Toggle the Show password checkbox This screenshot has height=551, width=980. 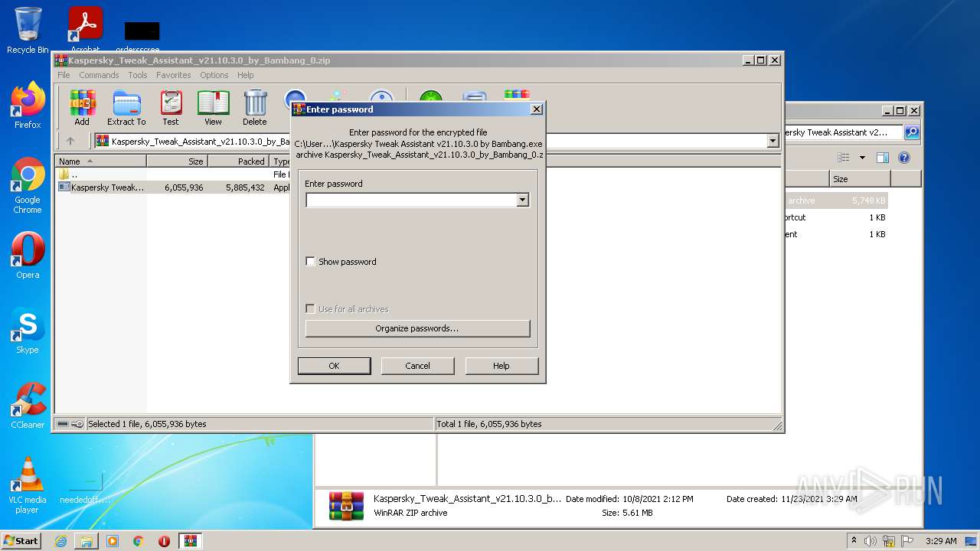point(310,262)
